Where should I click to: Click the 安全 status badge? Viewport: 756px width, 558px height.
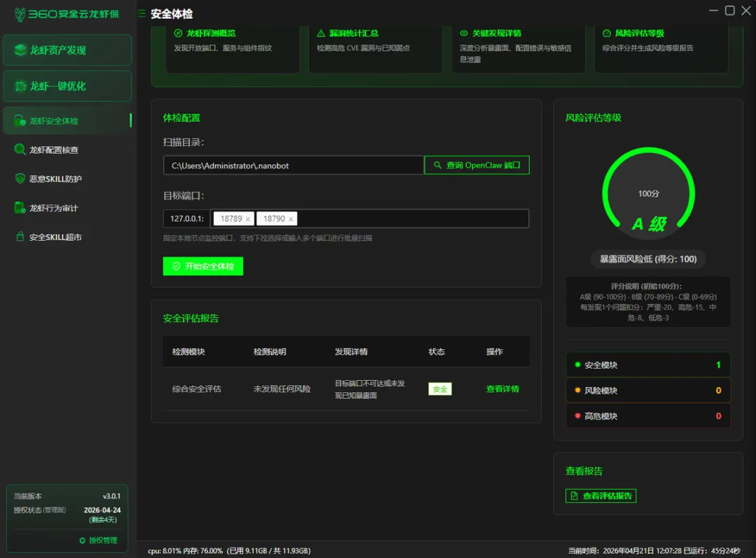440,389
